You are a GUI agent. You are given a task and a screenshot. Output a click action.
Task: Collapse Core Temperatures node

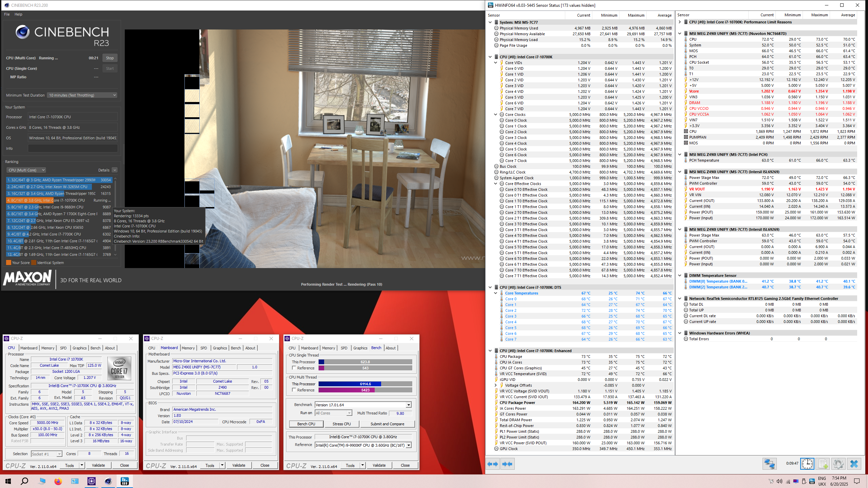click(x=496, y=293)
